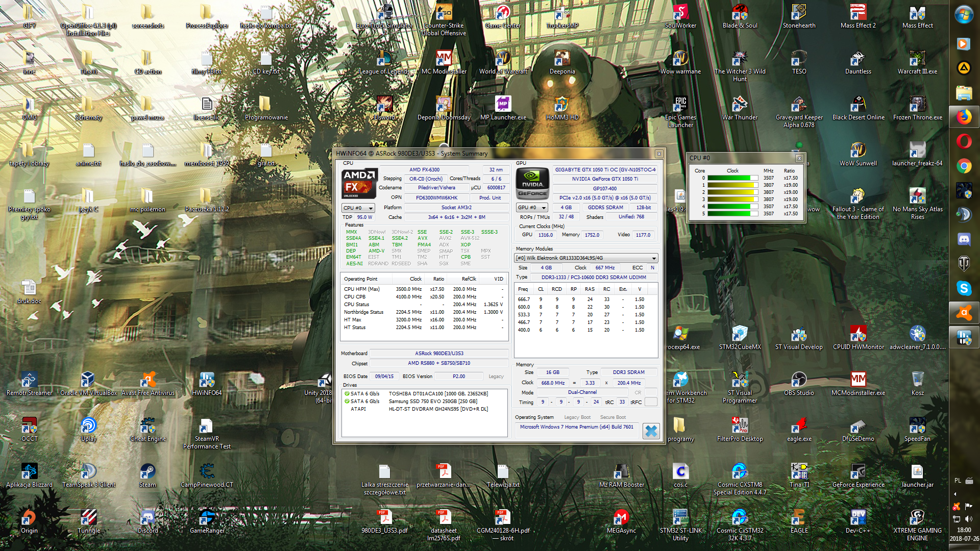Select the TOSHIBA DT01ACA100 drive row

[x=425, y=394]
